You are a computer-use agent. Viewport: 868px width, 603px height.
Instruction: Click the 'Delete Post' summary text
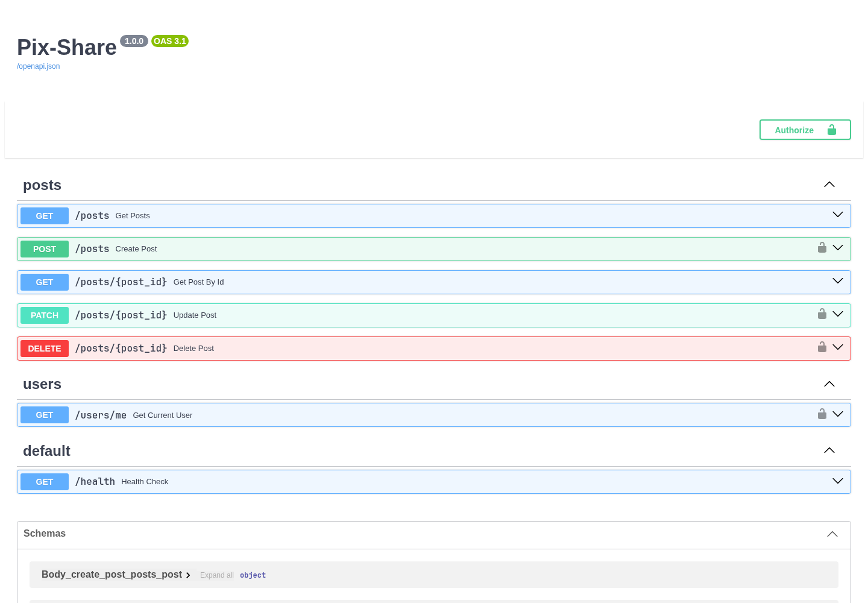193,349
